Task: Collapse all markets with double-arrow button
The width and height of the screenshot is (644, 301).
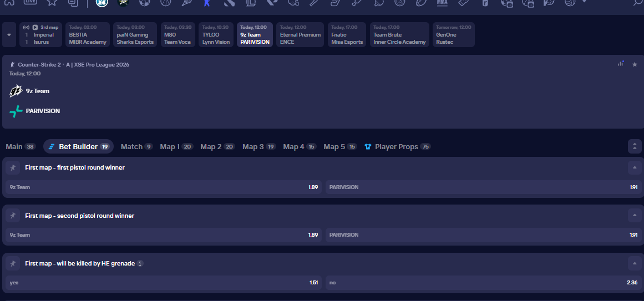Action: click(635, 146)
